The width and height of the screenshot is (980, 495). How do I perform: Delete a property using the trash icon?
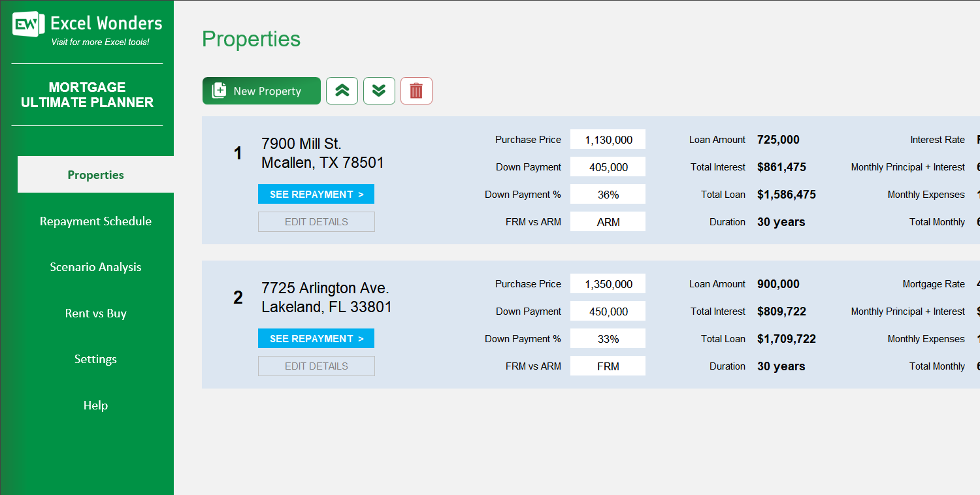[416, 91]
